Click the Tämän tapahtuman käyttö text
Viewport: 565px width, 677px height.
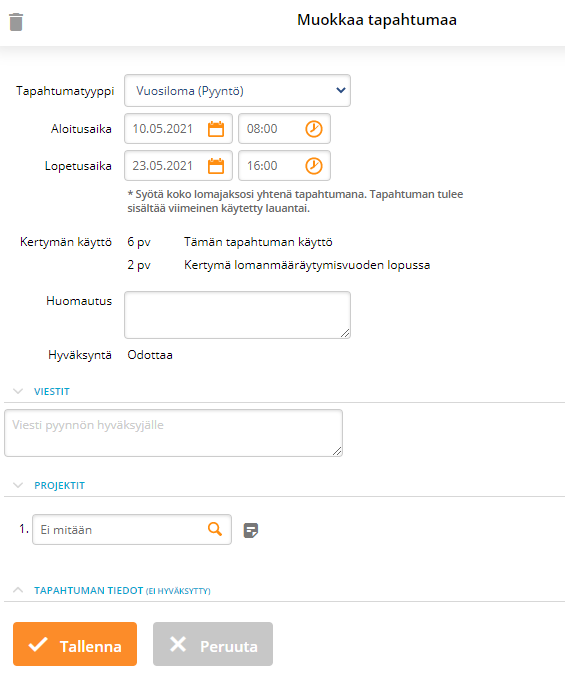(x=258, y=242)
